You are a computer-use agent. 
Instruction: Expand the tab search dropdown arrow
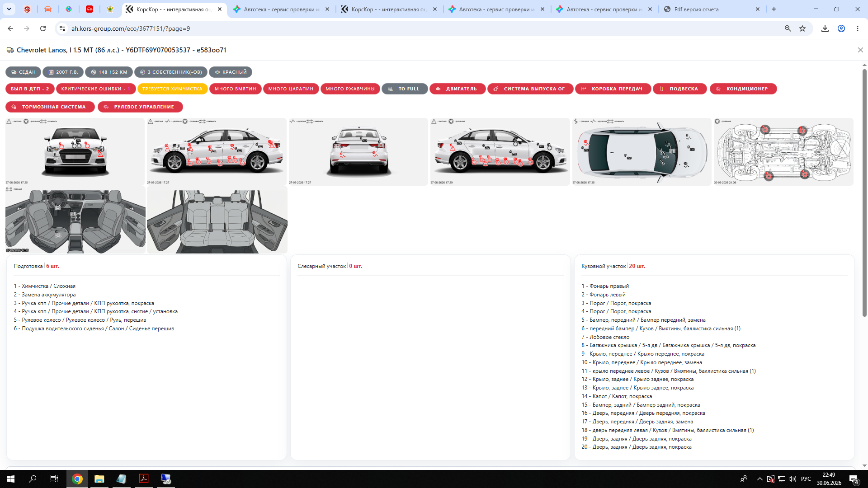[9, 9]
